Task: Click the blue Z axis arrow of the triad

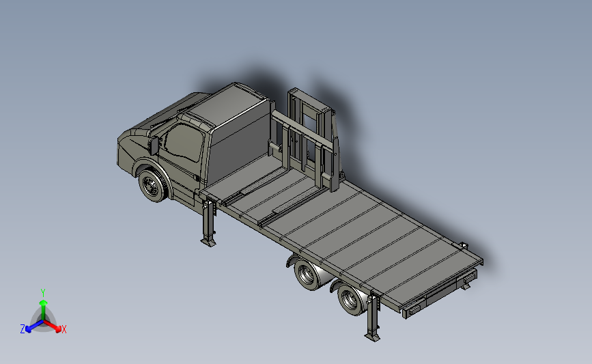Action: [x=35, y=326]
